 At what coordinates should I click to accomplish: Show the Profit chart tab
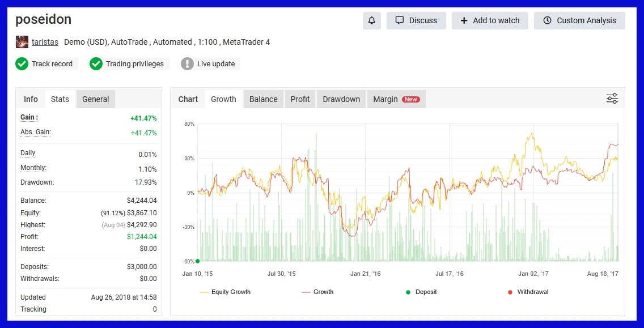tap(300, 99)
